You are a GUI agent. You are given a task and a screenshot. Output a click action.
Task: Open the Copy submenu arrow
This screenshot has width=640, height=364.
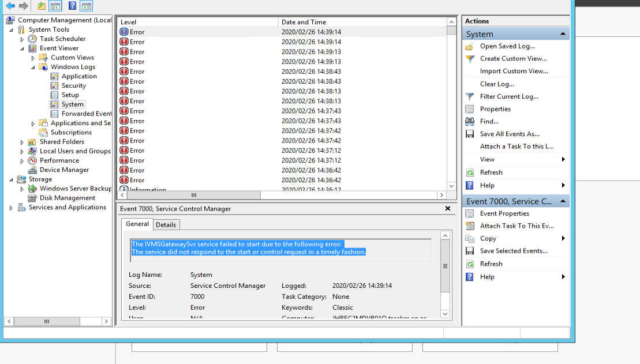click(563, 238)
